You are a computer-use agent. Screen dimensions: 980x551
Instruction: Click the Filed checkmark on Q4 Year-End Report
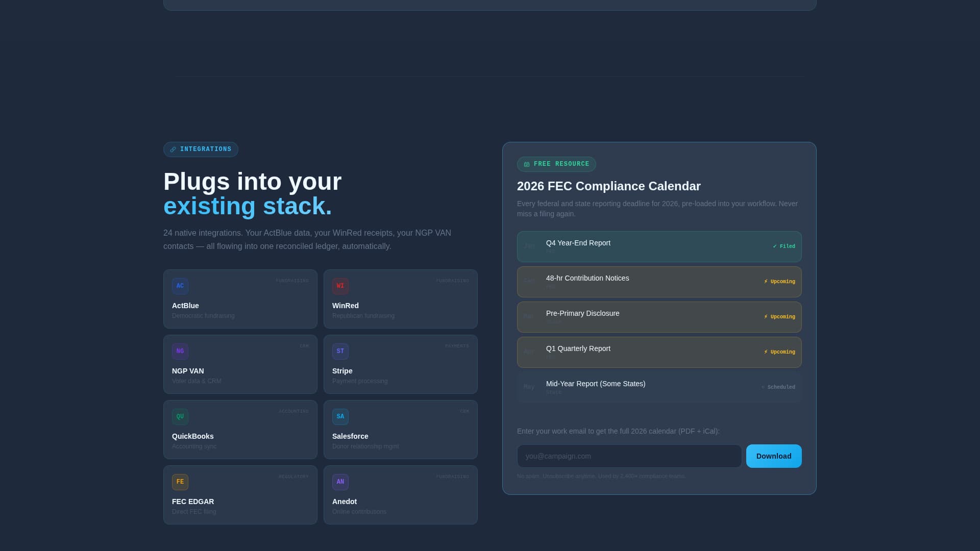pyautogui.click(x=774, y=246)
